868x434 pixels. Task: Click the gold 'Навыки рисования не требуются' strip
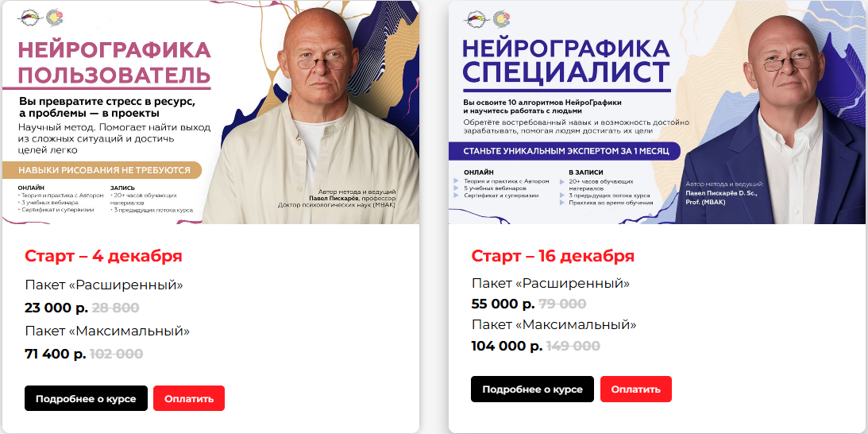point(102,170)
